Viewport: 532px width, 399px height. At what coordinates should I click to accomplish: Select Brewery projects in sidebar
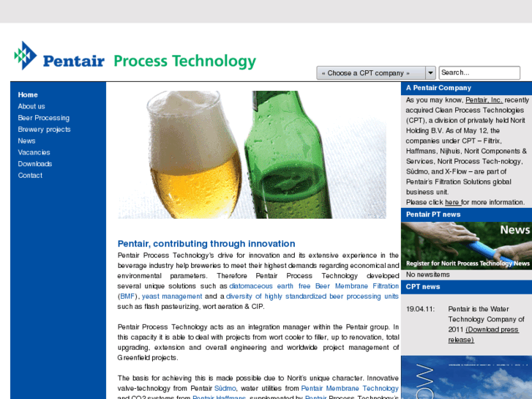pyautogui.click(x=44, y=130)
